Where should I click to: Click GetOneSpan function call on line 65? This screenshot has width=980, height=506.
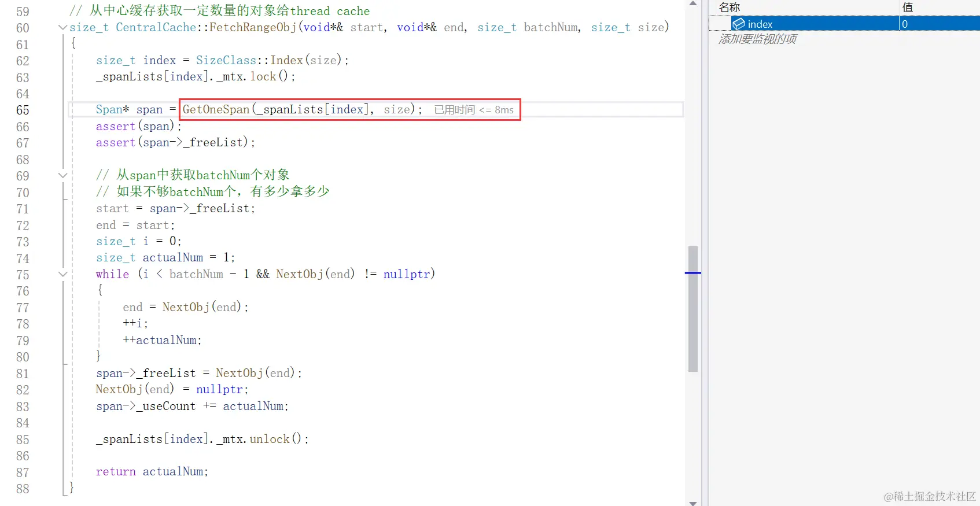coord(216,109)
